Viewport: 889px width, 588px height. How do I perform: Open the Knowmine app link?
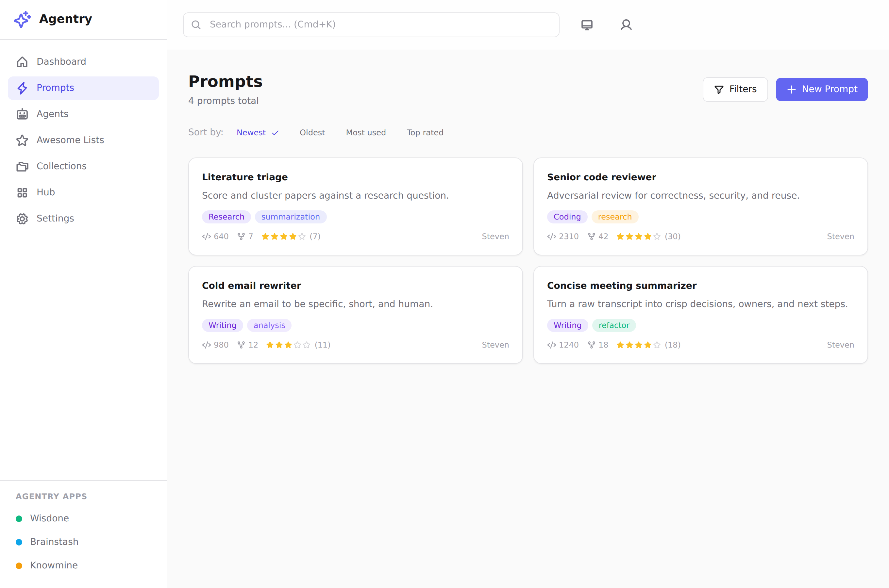(54, 565)
